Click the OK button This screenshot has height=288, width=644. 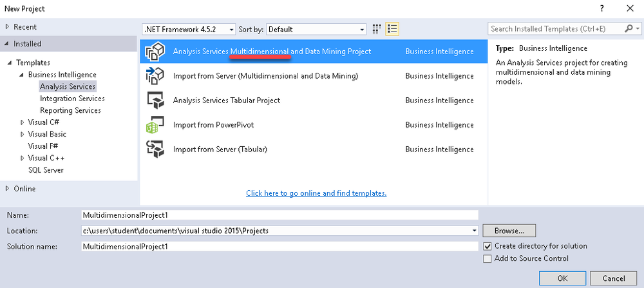coord(563,278)
